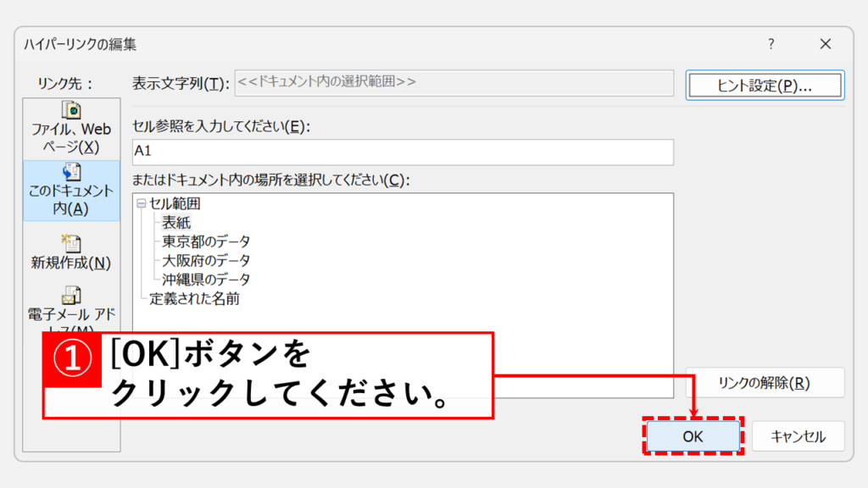Select 大阪府のデータ sheet
This screenshot has width=868, height=488.
click(206, 260)
